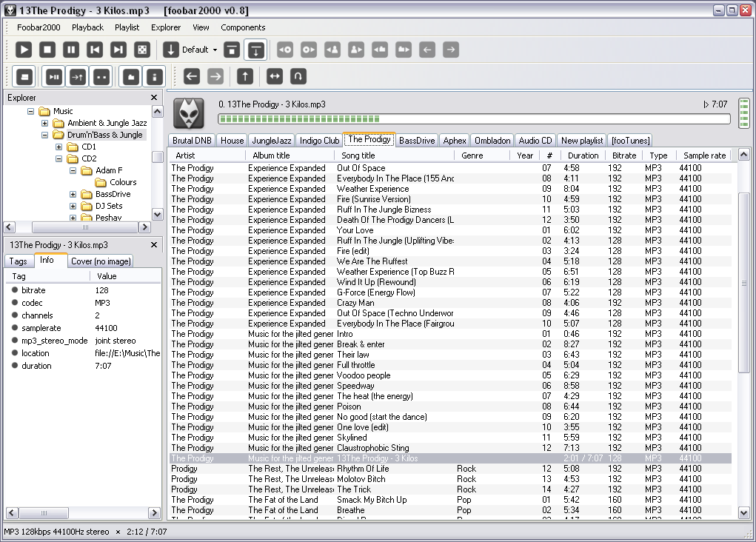Open the Foobar2000 menu
The image size is (756, 542).
tap(39, 27)
